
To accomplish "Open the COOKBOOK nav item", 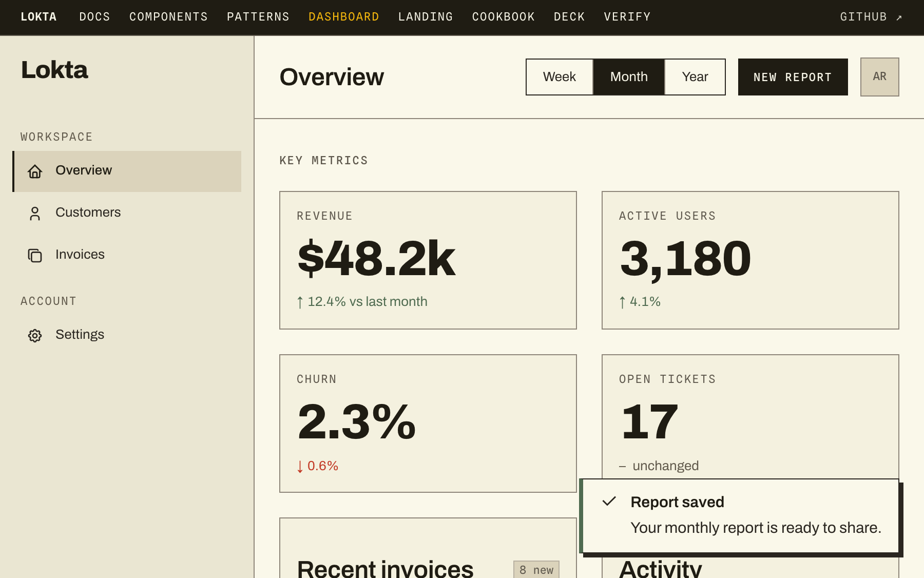I will 504,17.
